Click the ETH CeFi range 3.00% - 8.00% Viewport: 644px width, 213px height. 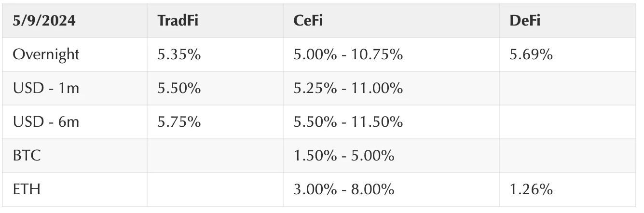coord(343,189)
